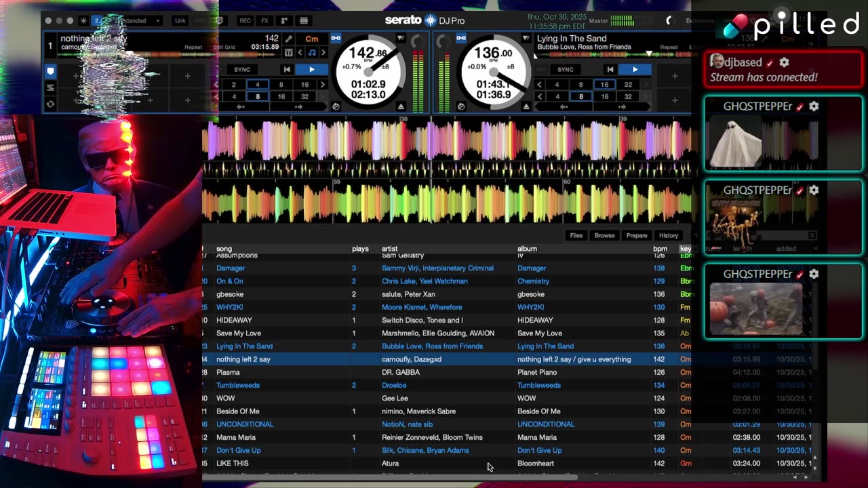Click the microphone icon on deck 1

[x=289, y=39]
